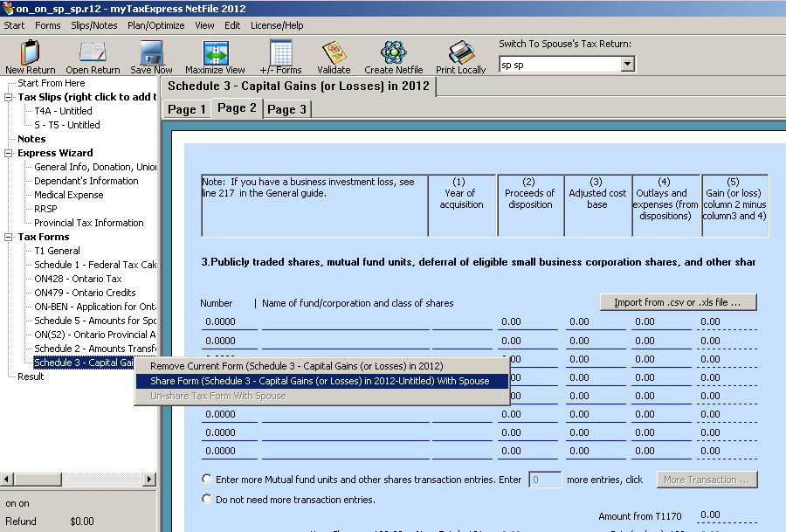Open the Edit menu
This screenshot has width=786, height=532.
[232, 25]
